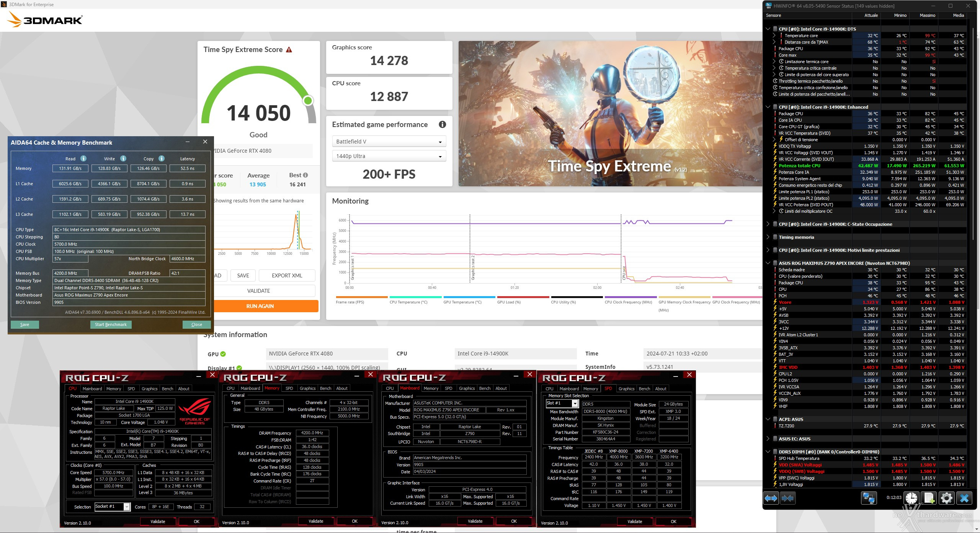Toggle CPU Utility legend in Monitoring chart

click(577, 300)
